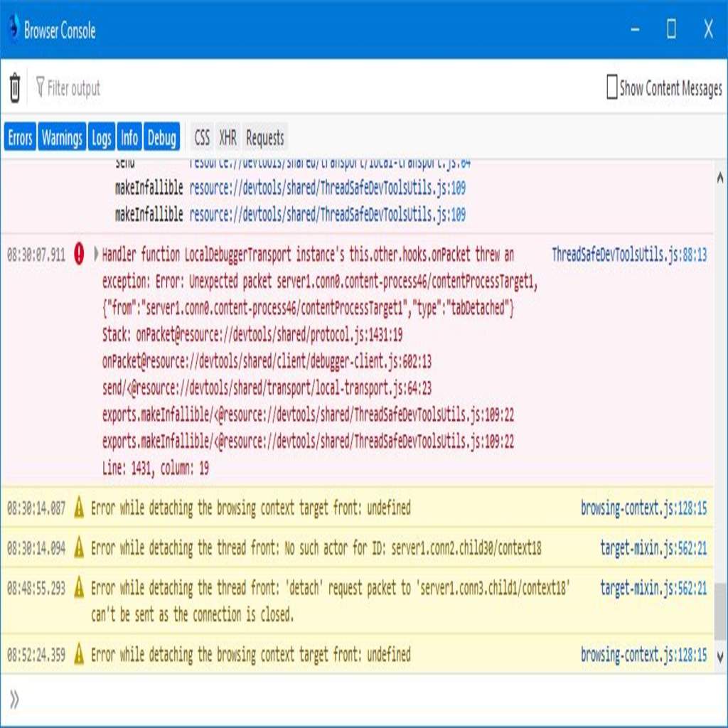Click "Stack: onPacket@resource" protocol.js line

click(252, 335)
